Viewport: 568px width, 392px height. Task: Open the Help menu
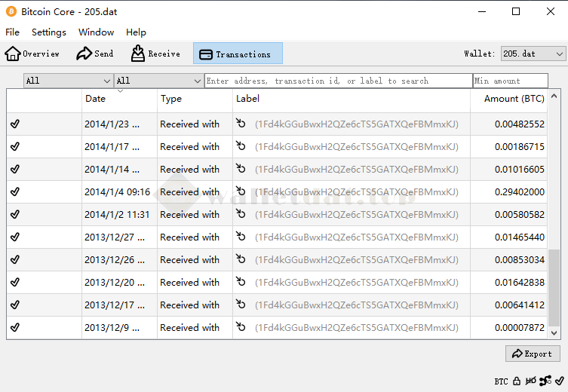[x=136, y=32]
